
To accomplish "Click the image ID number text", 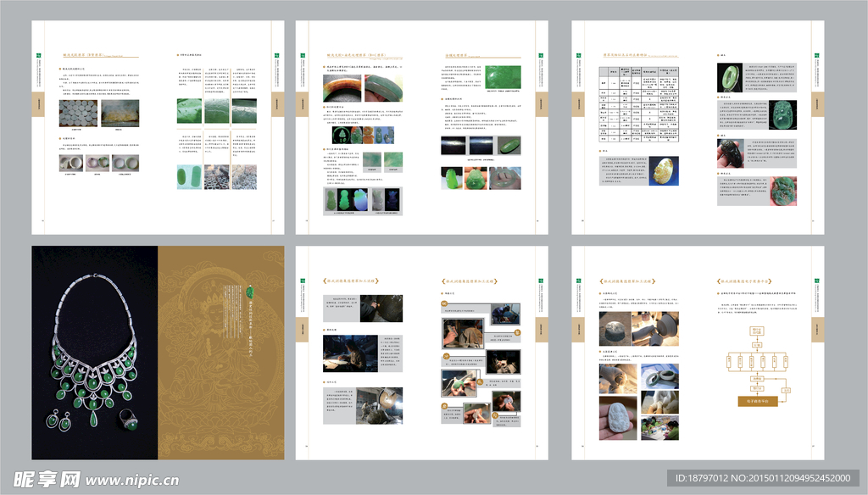I will (767, 479).
